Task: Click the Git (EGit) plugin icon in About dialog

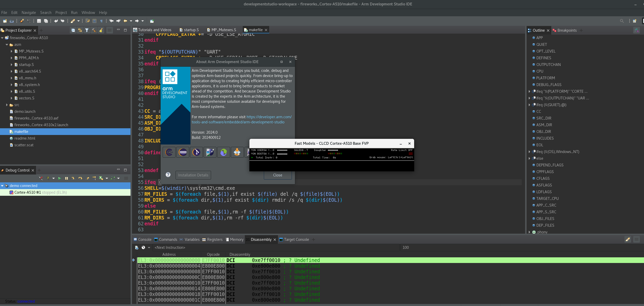Action: (196, 152)
